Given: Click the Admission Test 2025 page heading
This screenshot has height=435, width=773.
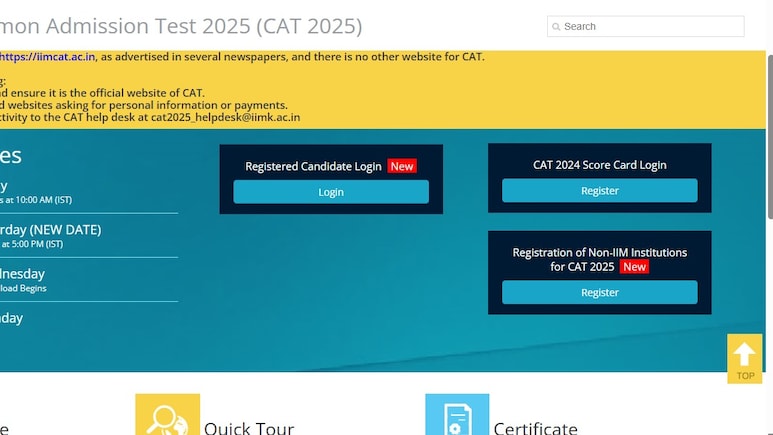Looking at the screenshot, I should pos(181,26).
